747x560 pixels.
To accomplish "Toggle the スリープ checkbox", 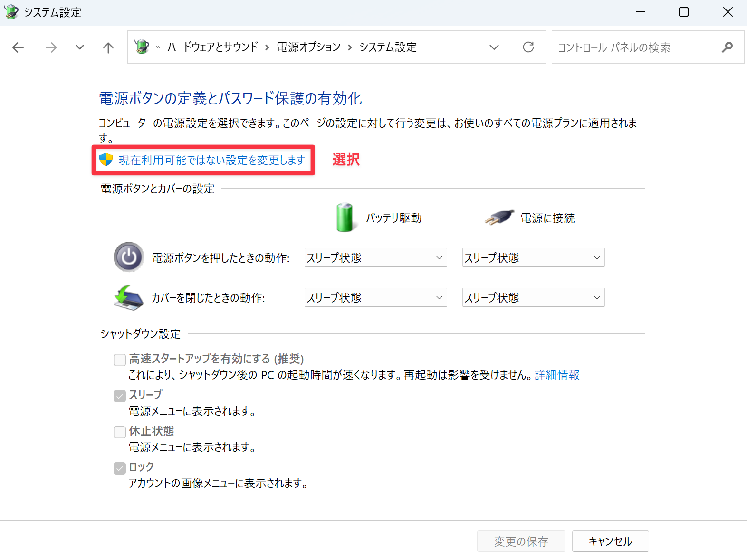I will tap(120, 396).
